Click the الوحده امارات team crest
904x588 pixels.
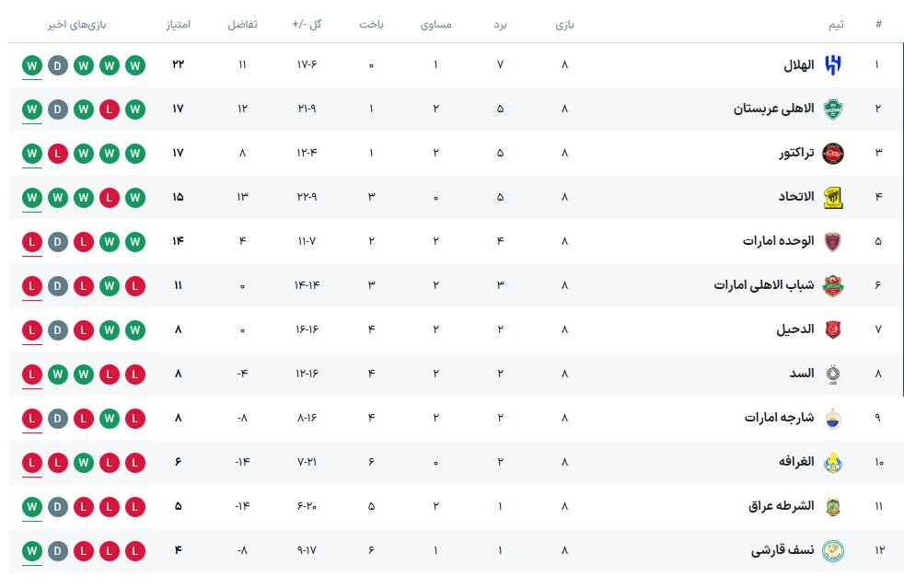click(832, 241)
